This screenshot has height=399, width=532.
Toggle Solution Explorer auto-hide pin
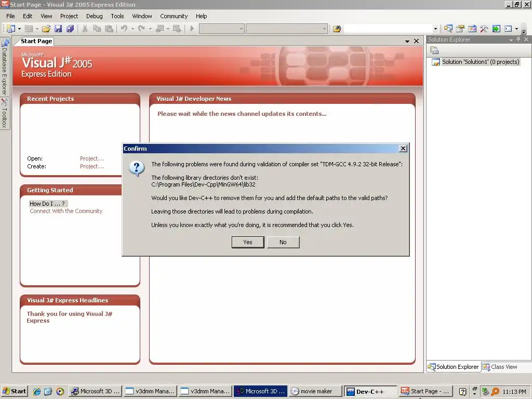tap(518, 39)
